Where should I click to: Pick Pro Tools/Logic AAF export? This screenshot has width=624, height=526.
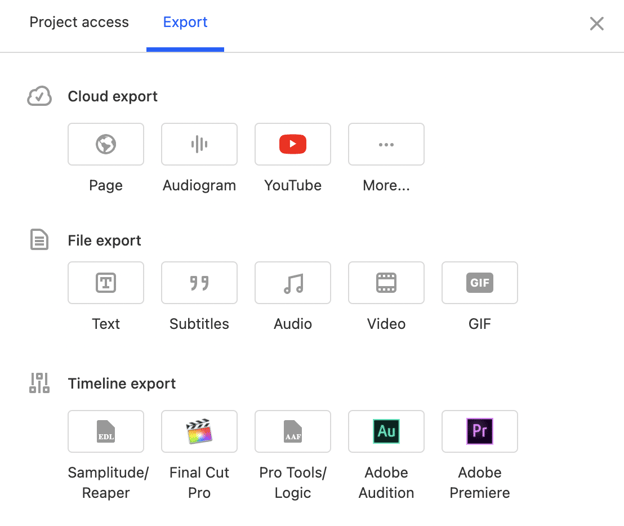(x=293, y=431)
